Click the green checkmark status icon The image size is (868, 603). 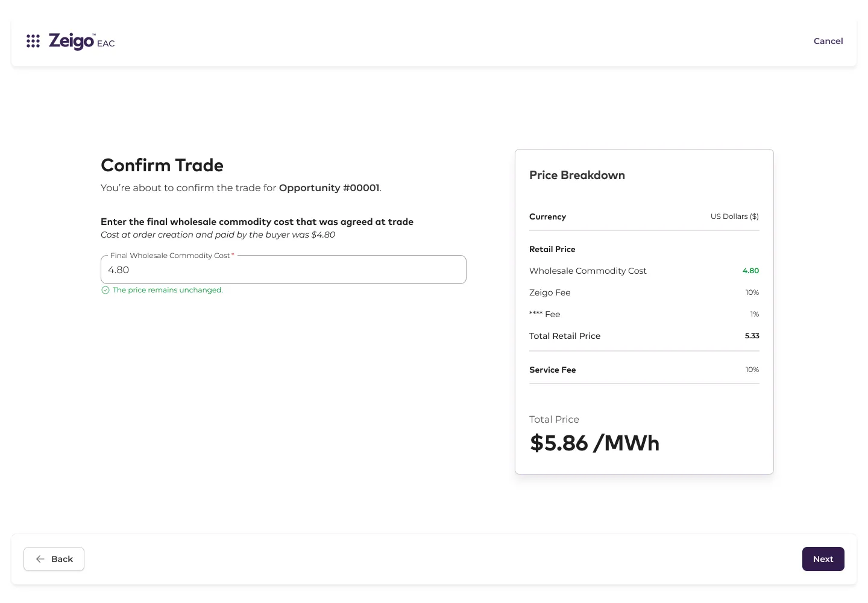click(x=105, y=290)
